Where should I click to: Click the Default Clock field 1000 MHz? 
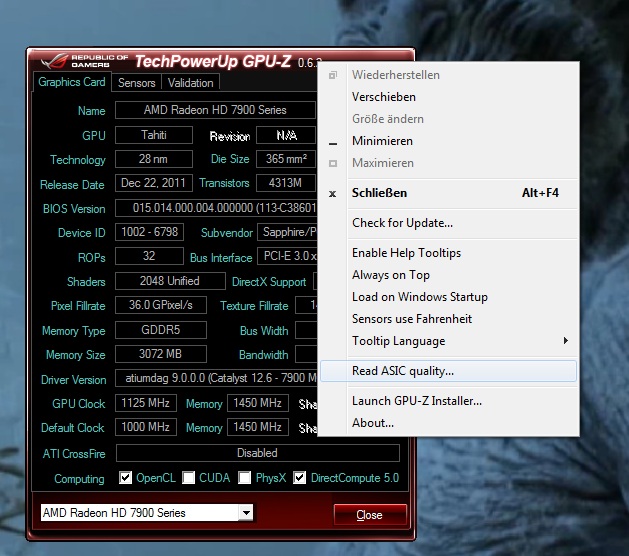(x=146, y=427)
